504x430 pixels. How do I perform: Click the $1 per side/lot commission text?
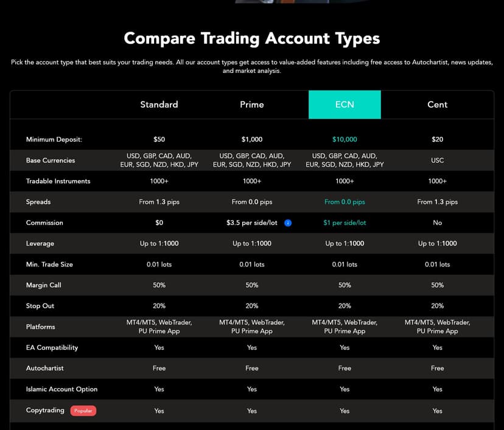coord(345,223)
